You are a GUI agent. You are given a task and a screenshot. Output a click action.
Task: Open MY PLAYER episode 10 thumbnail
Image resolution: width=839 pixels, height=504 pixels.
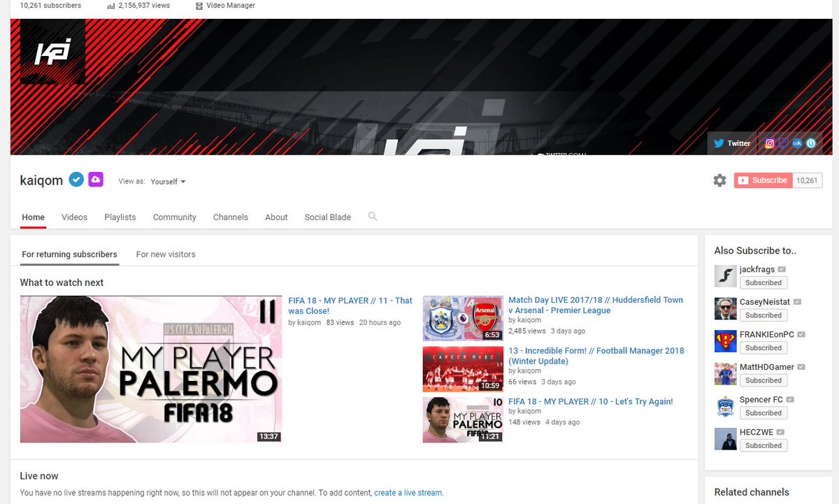(463, 420)
